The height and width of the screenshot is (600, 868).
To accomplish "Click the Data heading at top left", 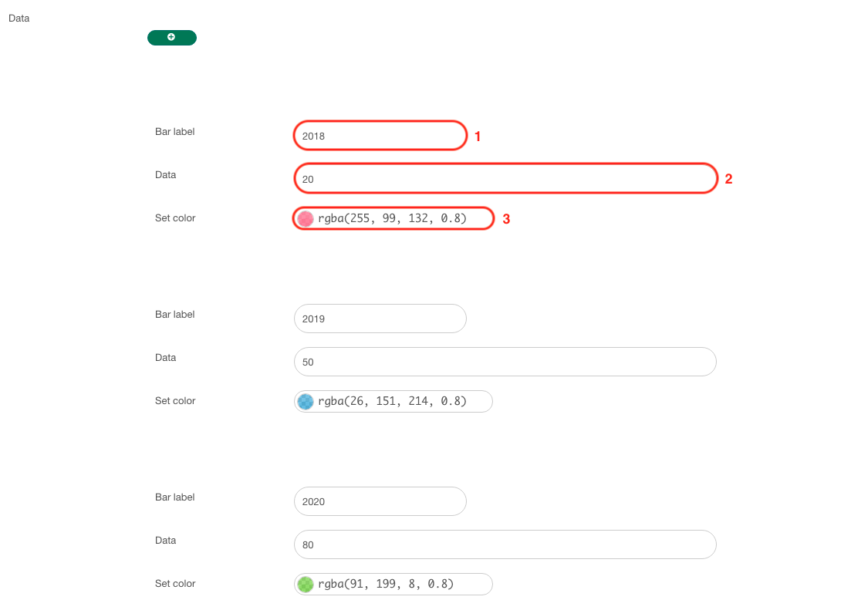I will tap(19, 18).
